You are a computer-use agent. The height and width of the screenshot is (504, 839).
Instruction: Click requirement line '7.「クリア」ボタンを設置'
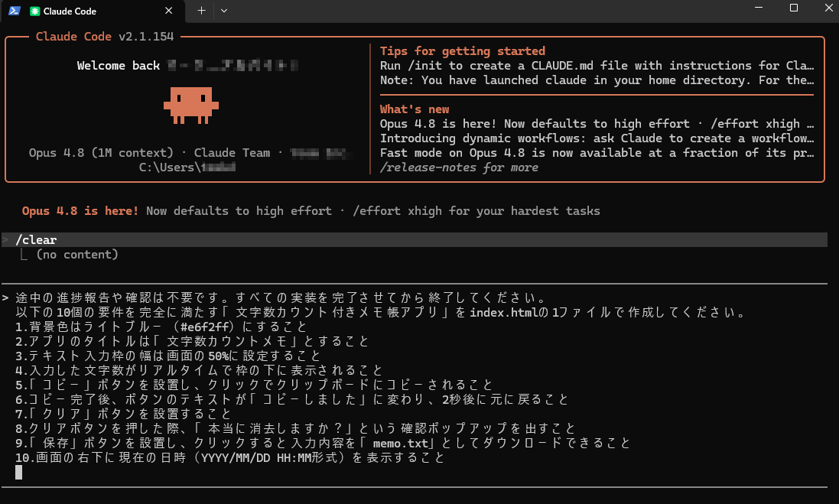pyautogui.click(x=123, y=414)
